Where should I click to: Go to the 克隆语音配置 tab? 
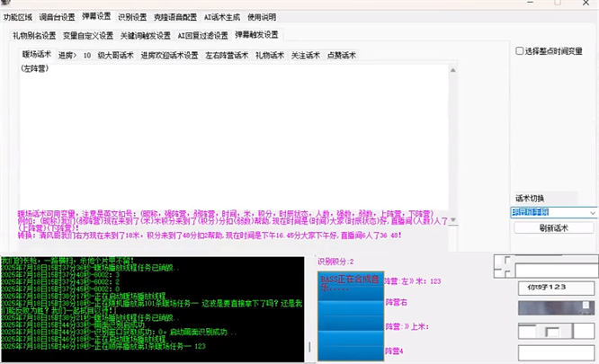click(175, 18)
